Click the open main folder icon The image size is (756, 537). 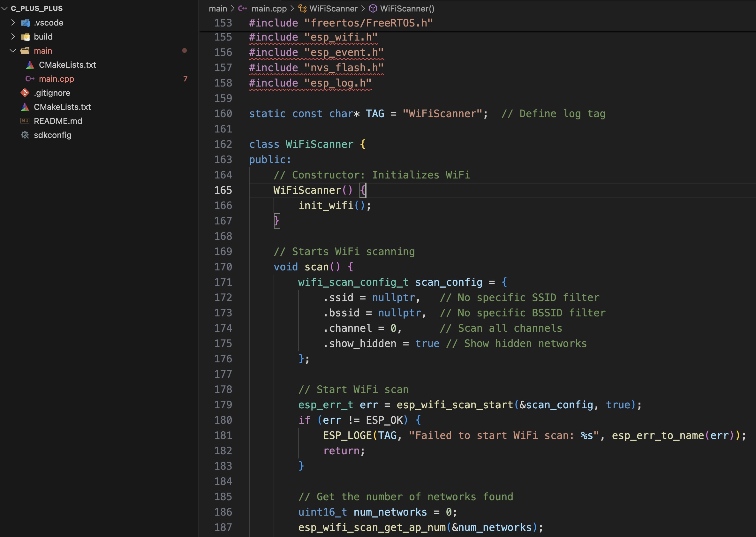pos(25,50)
